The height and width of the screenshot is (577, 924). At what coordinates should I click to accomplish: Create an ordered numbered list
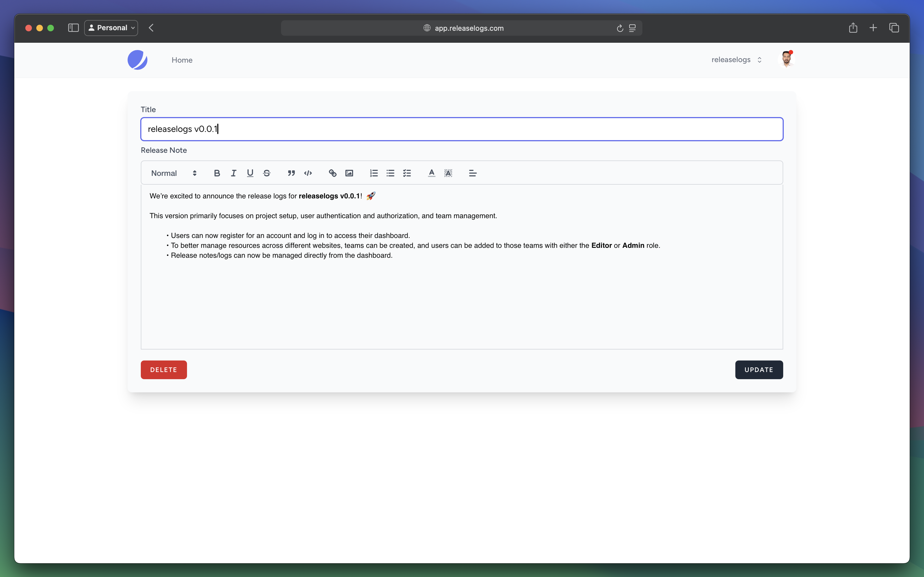(x=374, y=173)
